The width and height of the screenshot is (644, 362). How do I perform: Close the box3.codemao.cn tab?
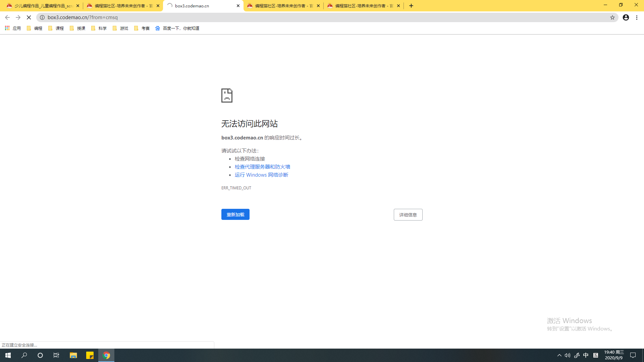click(238, 6)
